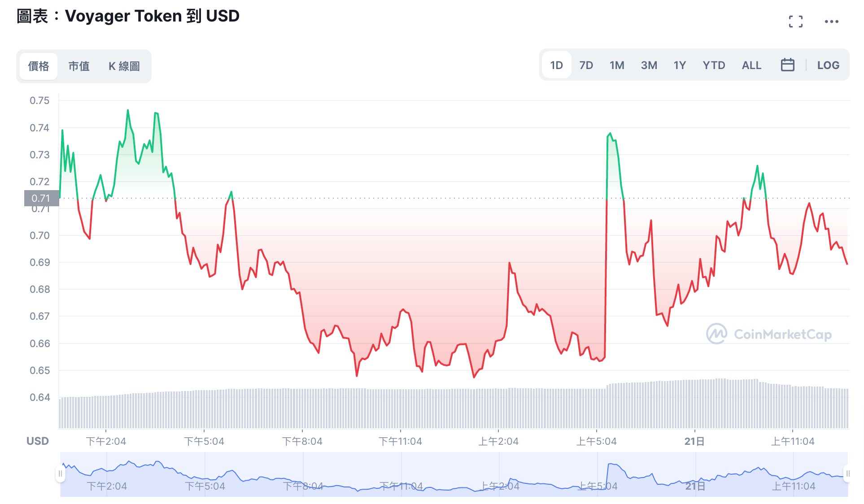Click the price spike near 上午5:04
864x504 pixels.
(609, 134)
